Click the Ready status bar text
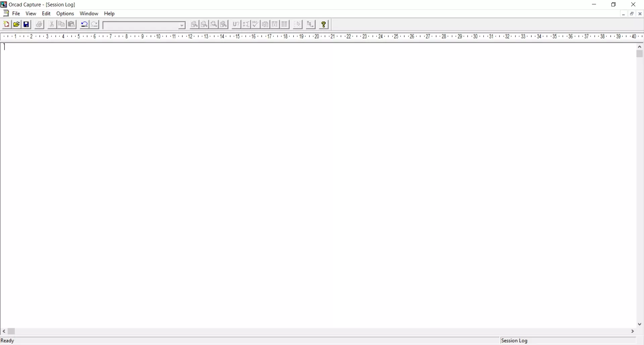 (8, 341)
